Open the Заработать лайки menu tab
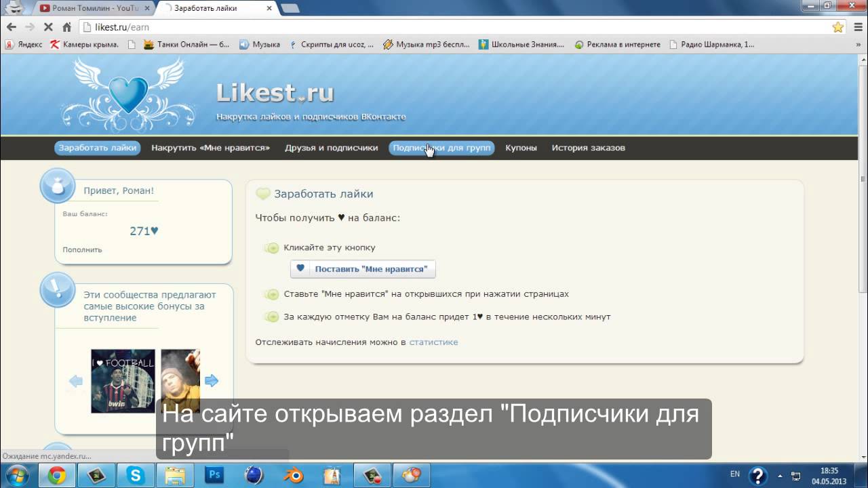868x488 pixels. point(98,148)
